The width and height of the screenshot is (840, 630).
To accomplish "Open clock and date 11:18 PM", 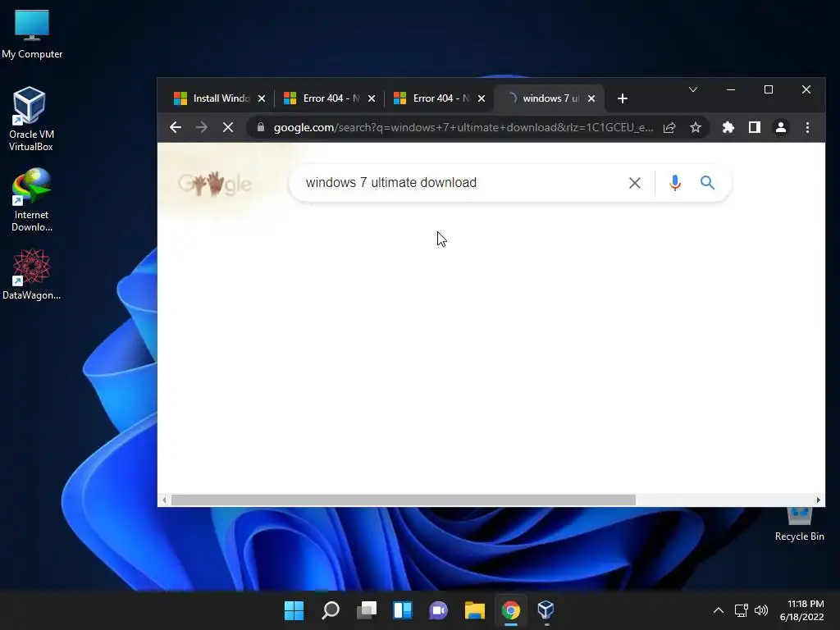I will coord(802,610).
